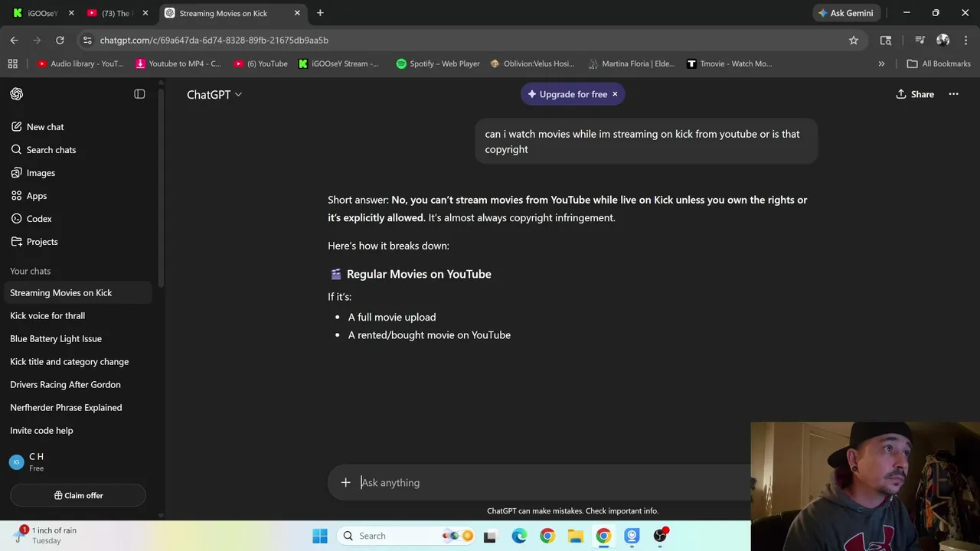This screenshot has width=980, height=551.
Task: Dismiss the Upgrade for free banner
Action: tap(615, 94)
